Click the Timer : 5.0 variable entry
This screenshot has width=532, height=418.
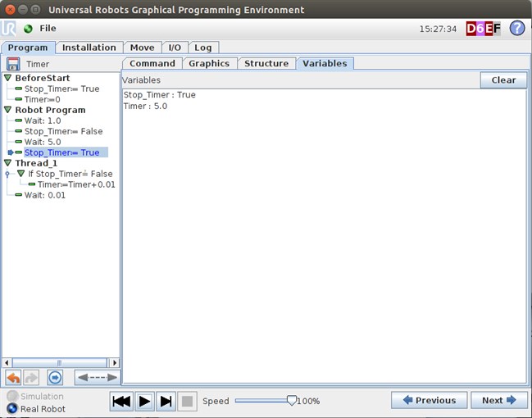[x=145, y=107]
